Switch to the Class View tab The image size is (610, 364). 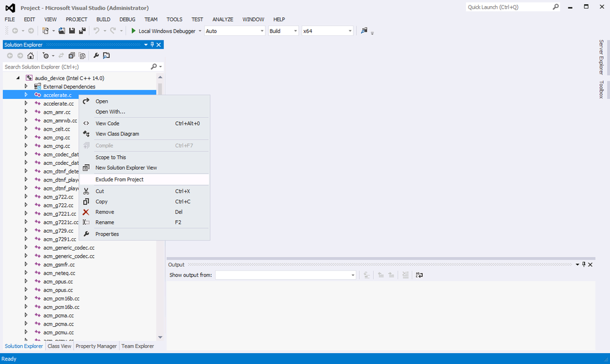click(59, 346)
